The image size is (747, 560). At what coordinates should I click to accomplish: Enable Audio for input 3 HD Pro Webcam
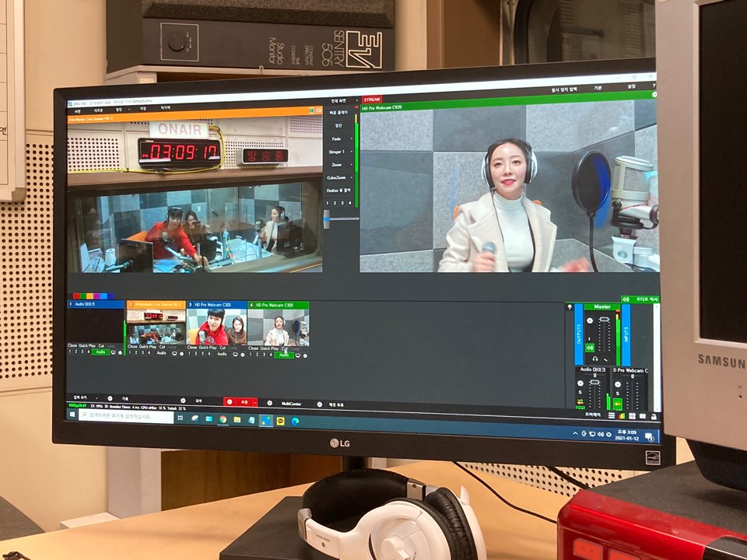point(223,354)
